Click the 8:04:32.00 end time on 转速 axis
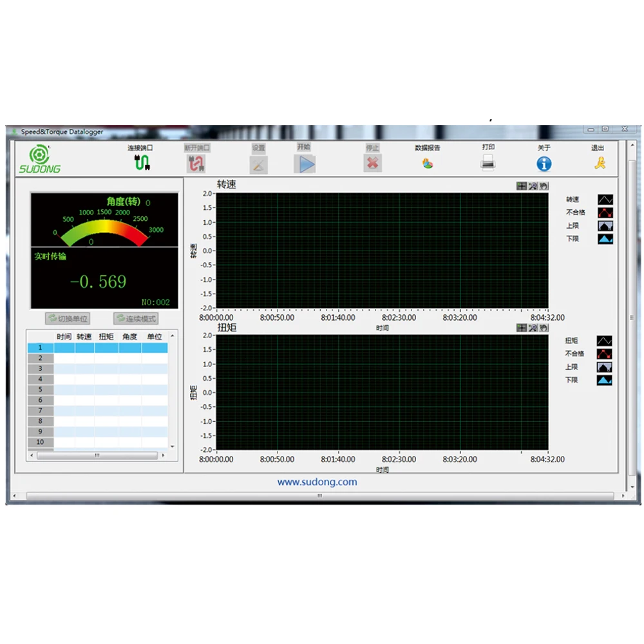644x644 pixels. pyautogui.click(x=547, y=317)
